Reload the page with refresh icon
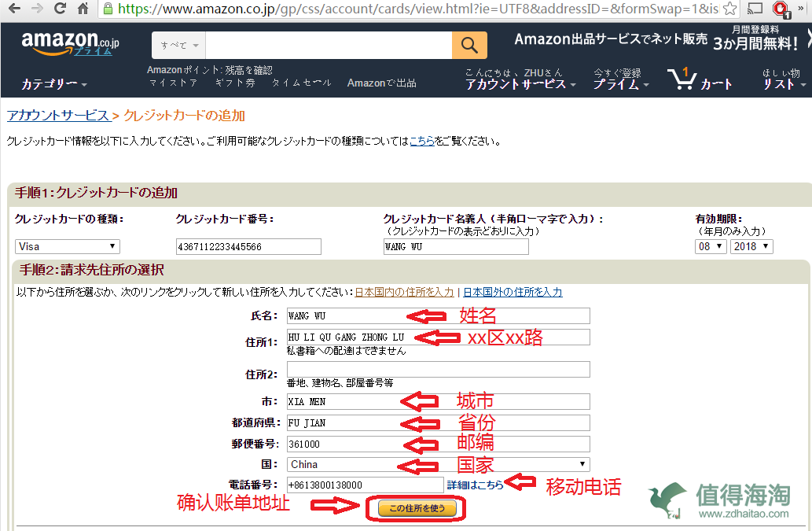The height and width of the screenshot is (531, 812). click(x=60, y=9)
